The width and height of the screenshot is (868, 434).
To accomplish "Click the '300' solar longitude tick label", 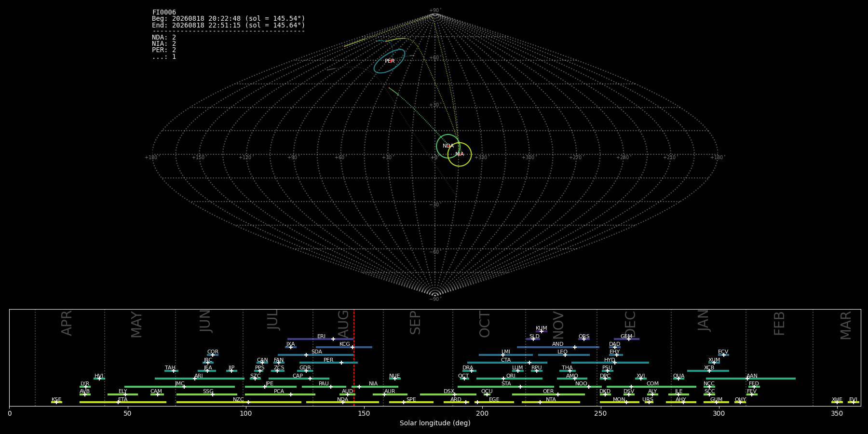I will coord(719,414).
